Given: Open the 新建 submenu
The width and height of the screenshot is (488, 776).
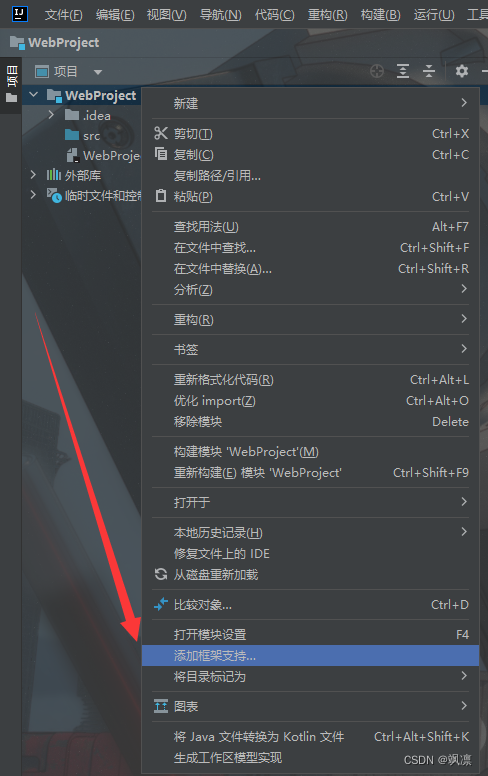Looking at the screenshot, I should 310,103.
